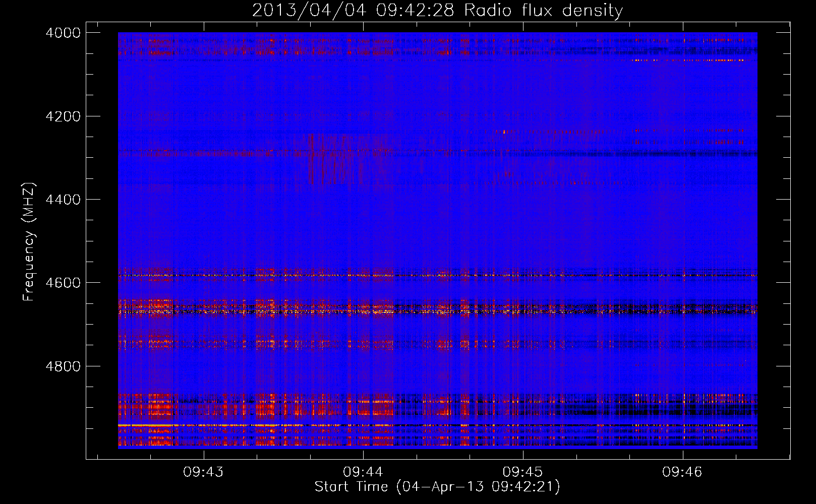Select the 4800 frequency tick label
816x504 pixels.
click(x=63, y=366)
